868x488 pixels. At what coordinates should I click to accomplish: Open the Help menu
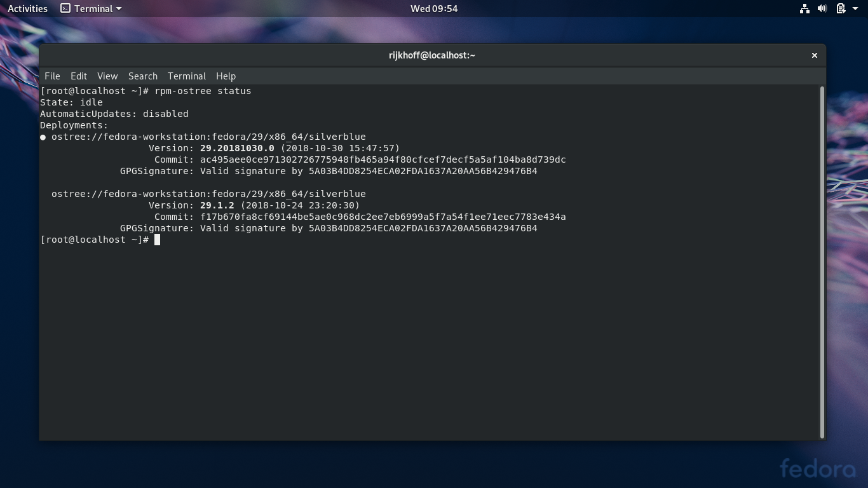coord(226,76)
